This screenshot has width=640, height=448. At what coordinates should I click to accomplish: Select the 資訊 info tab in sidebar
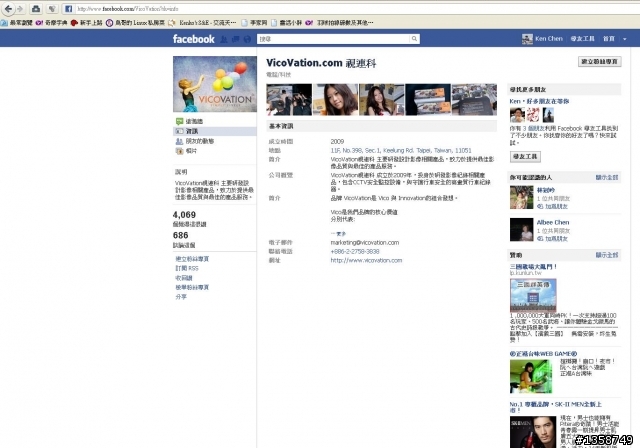click(x=215, y=131)
